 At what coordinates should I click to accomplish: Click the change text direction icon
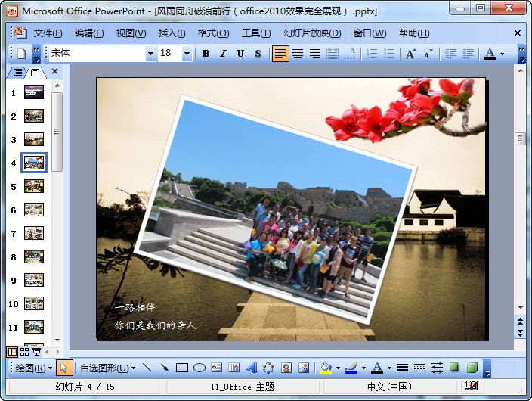349,54
